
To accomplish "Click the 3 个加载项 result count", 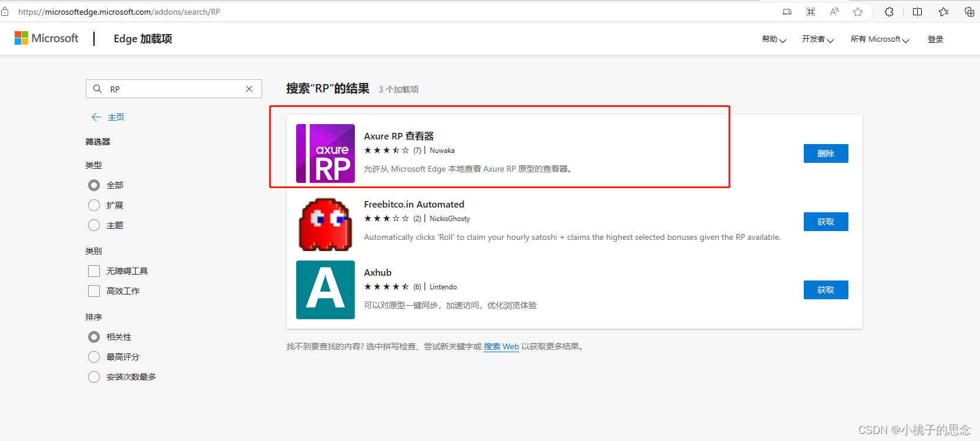I will pyautogui.click(x=398, y=89).
